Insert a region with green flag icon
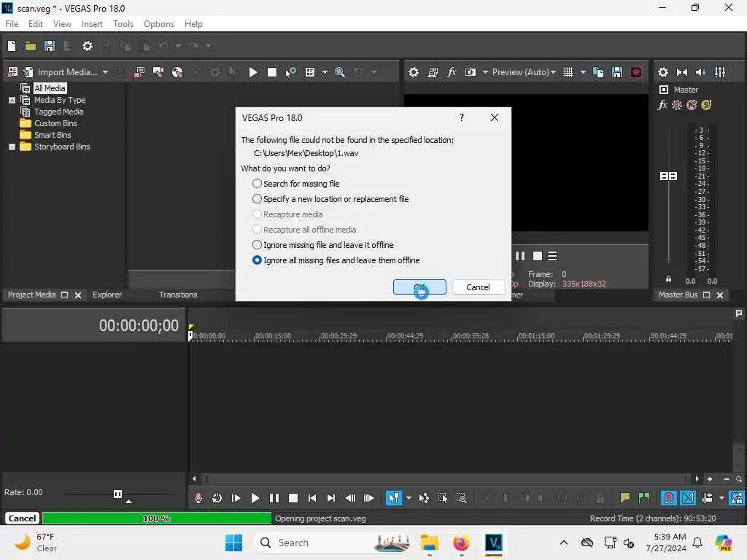The image size is (747, 560). [643, 498]
